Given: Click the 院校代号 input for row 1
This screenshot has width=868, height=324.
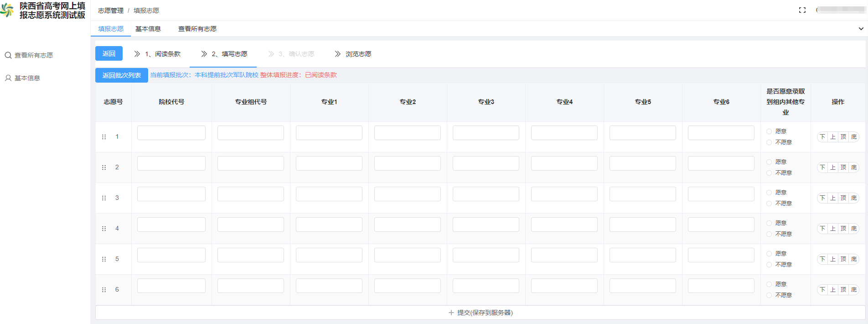Looking at the screenshot, I should coord(171,133).
